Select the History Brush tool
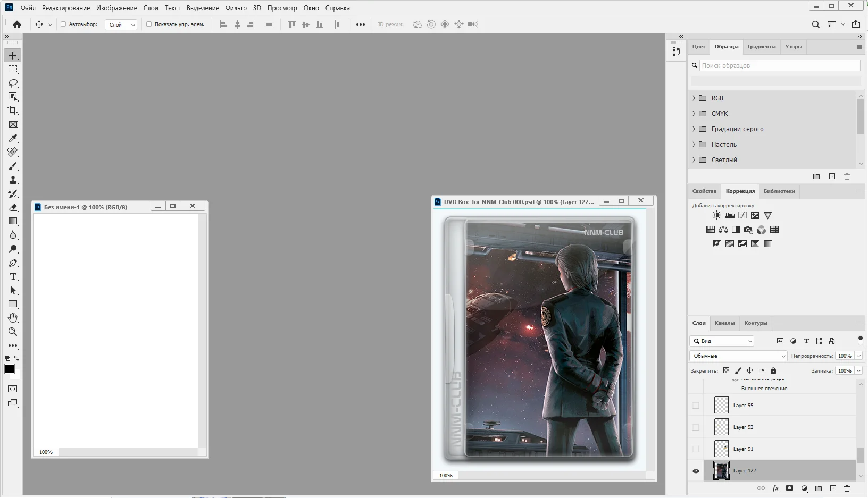The image size is (868, 498). point(13,194)
